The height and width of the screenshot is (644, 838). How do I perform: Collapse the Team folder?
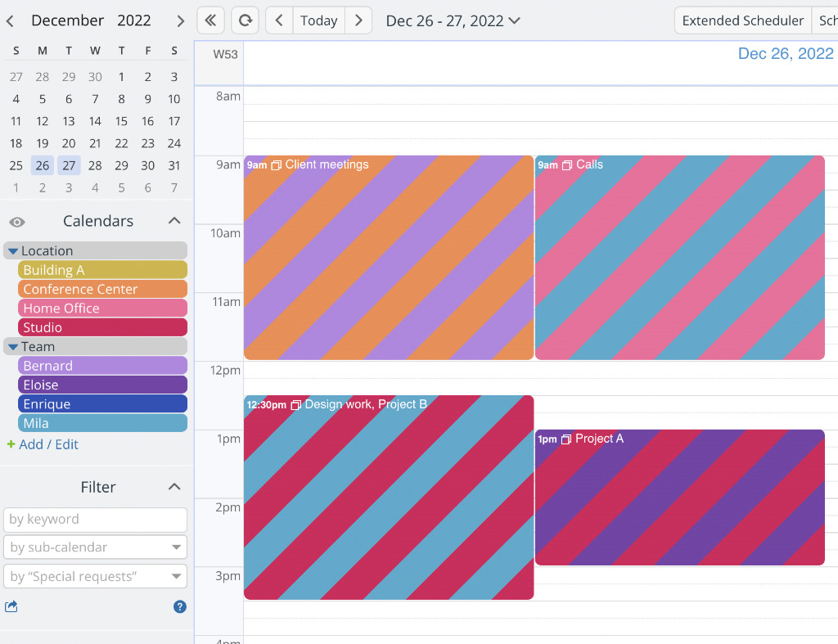(13, 347)
